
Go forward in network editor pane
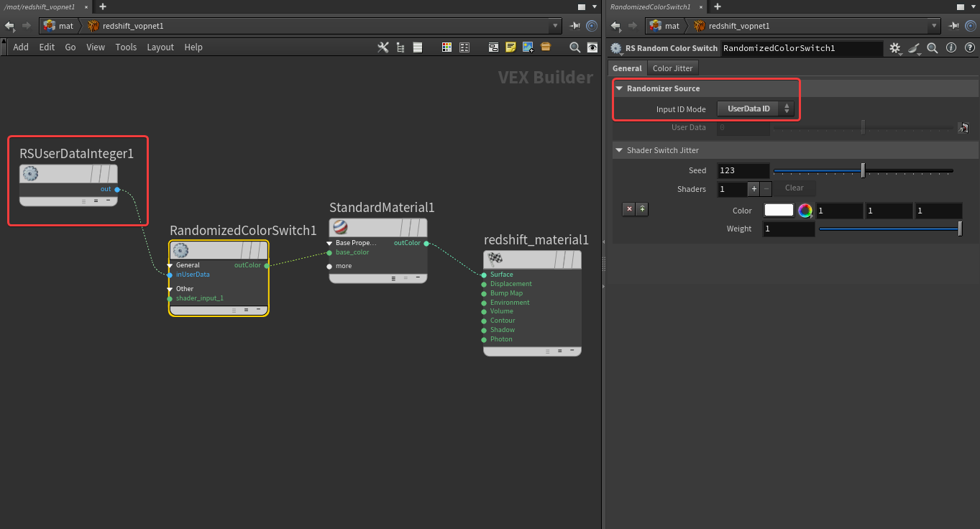[x=27, y=26]
